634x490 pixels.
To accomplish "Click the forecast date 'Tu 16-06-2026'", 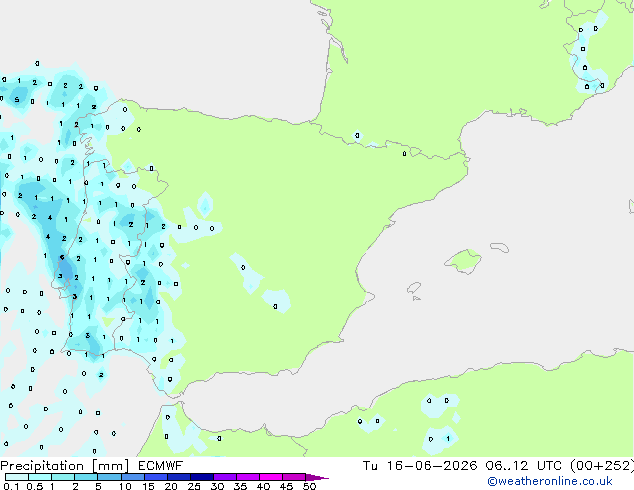I will coord(420,466).
